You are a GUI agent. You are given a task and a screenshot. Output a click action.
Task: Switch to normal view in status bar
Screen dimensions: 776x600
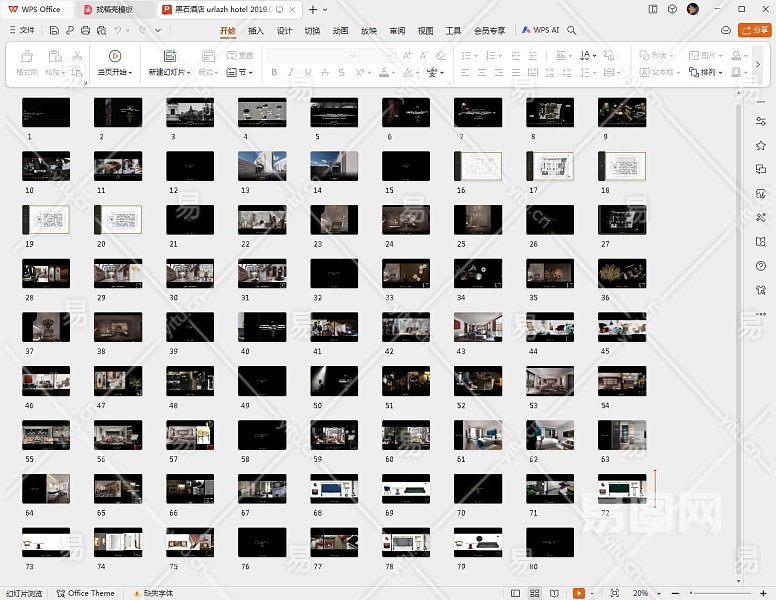(513, 593)
